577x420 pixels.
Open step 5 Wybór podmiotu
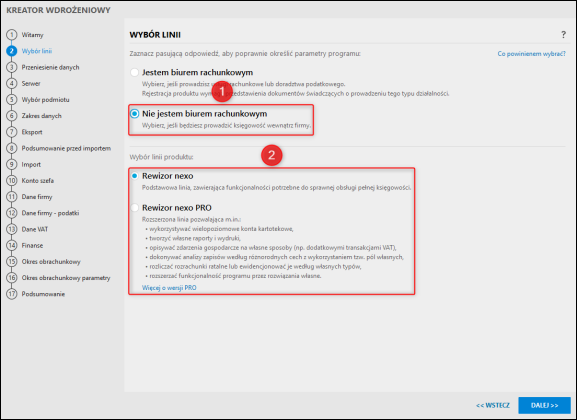coord(38,100)
